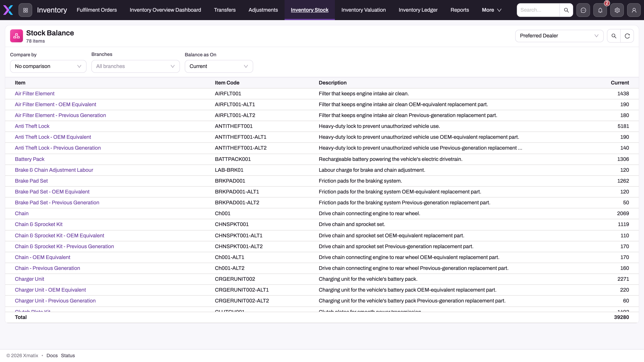Open Air Filter Element - OEM Equivalent
This screenshot has height=362, width=644.
click(55, 104)
